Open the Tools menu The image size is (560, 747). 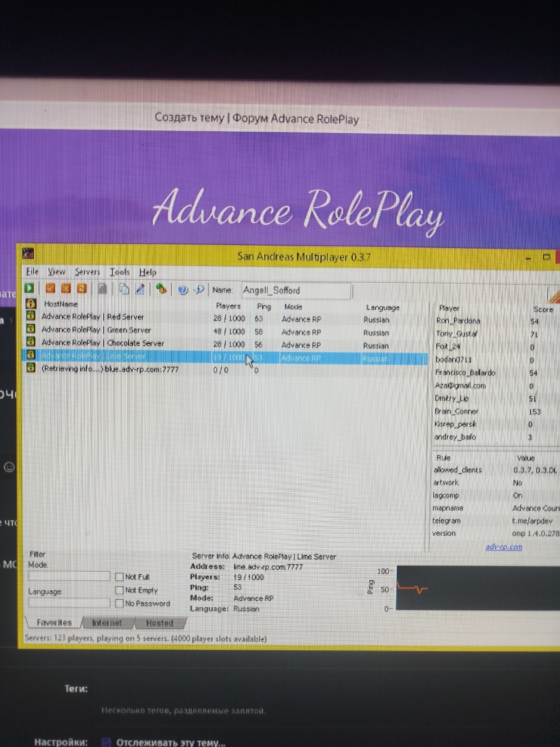(120, 272)
